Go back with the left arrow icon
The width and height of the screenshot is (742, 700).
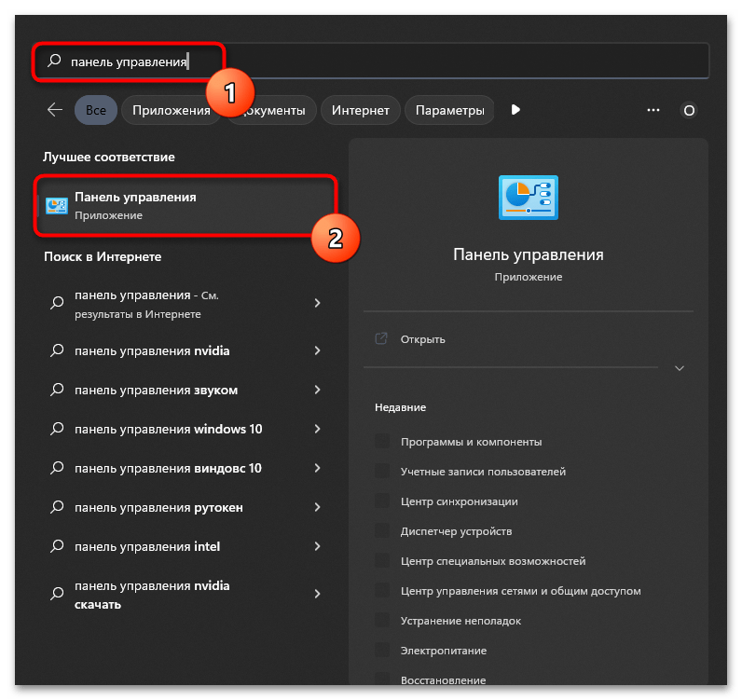[x=55, y=110]
